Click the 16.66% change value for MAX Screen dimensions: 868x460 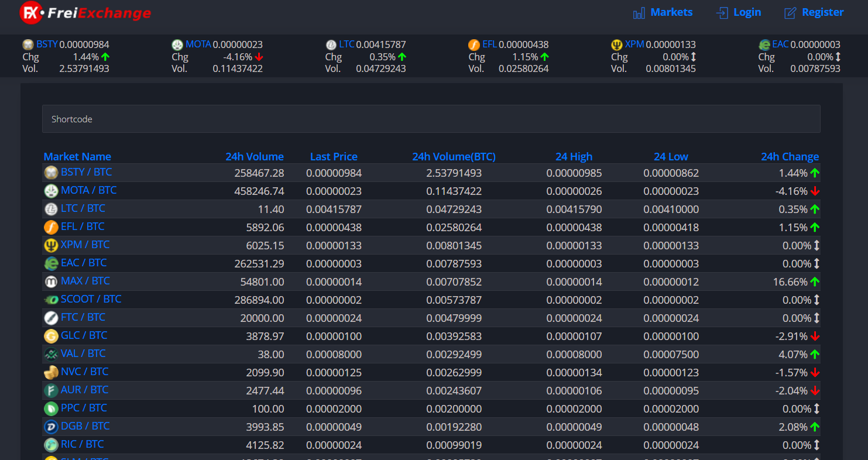[790, 282]
